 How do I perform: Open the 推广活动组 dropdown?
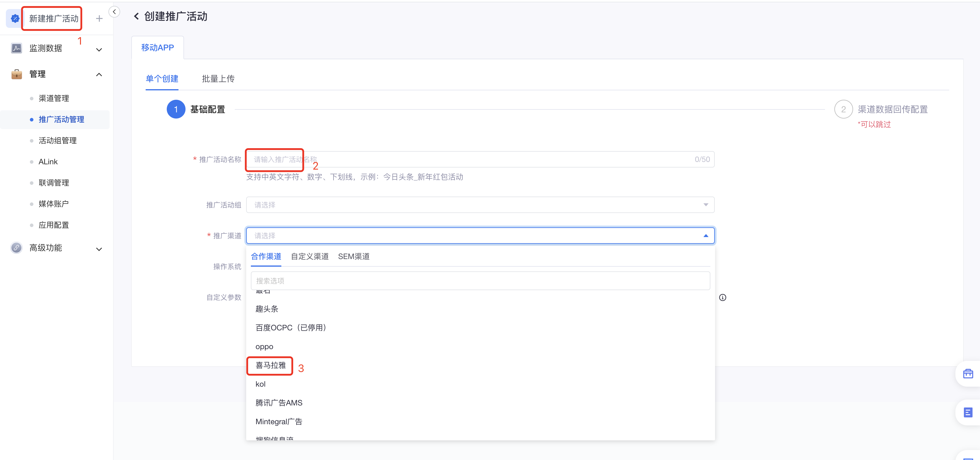(480, 205)
